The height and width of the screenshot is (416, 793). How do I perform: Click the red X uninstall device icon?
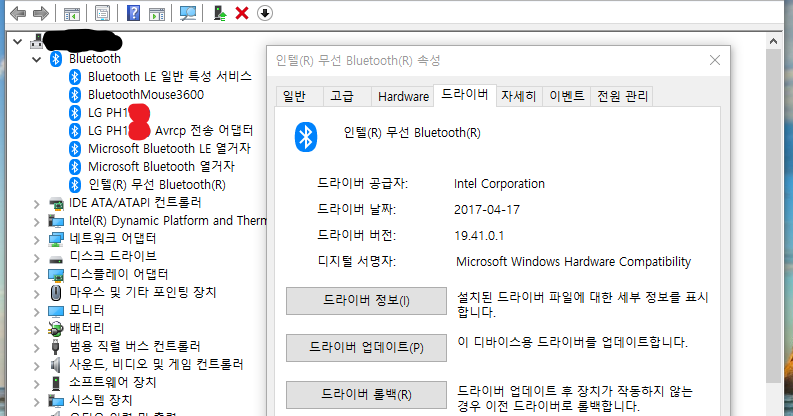tap(242, 13)
